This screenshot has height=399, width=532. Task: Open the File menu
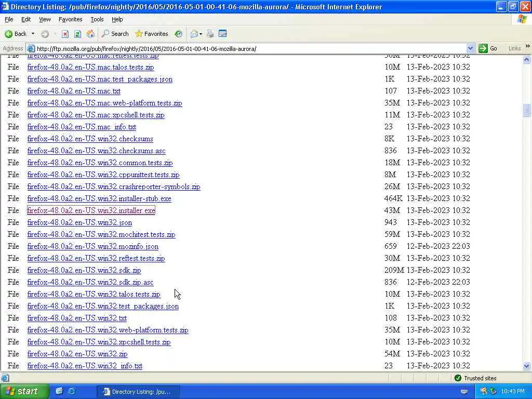(9, 19)
